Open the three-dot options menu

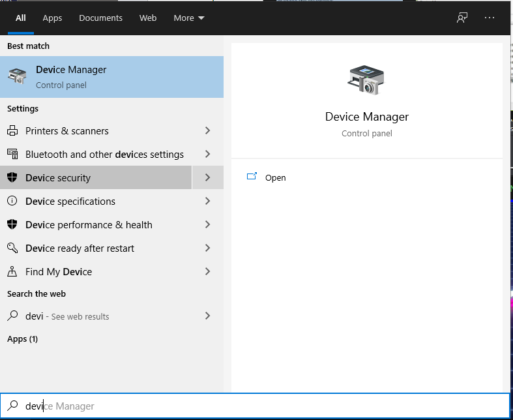coord(490,18)
